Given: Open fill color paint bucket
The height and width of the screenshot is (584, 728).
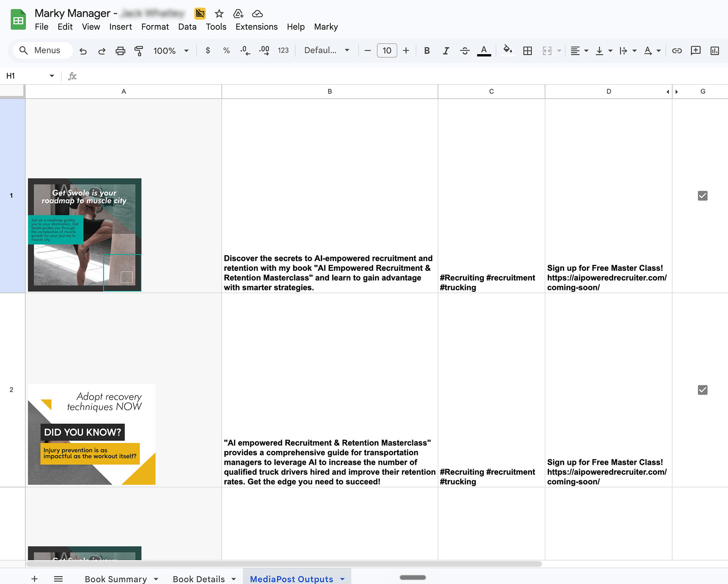Looking at the screenshot, I should pos(508,51).
